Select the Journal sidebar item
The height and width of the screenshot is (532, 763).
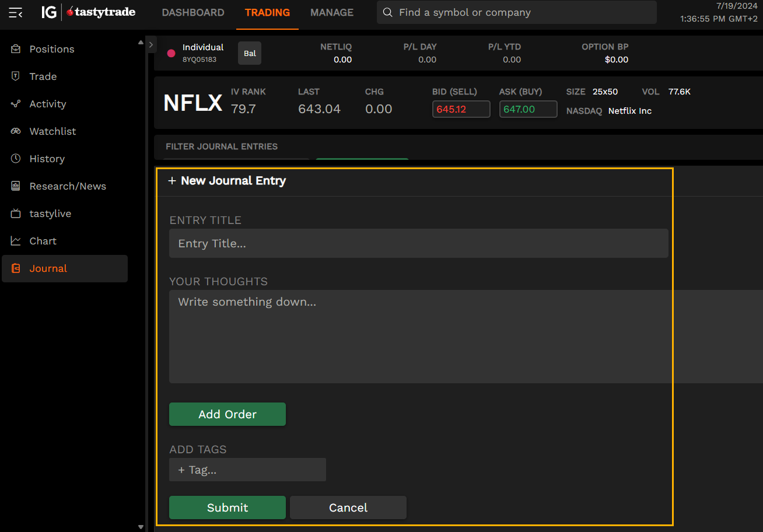tap(65, 268)
